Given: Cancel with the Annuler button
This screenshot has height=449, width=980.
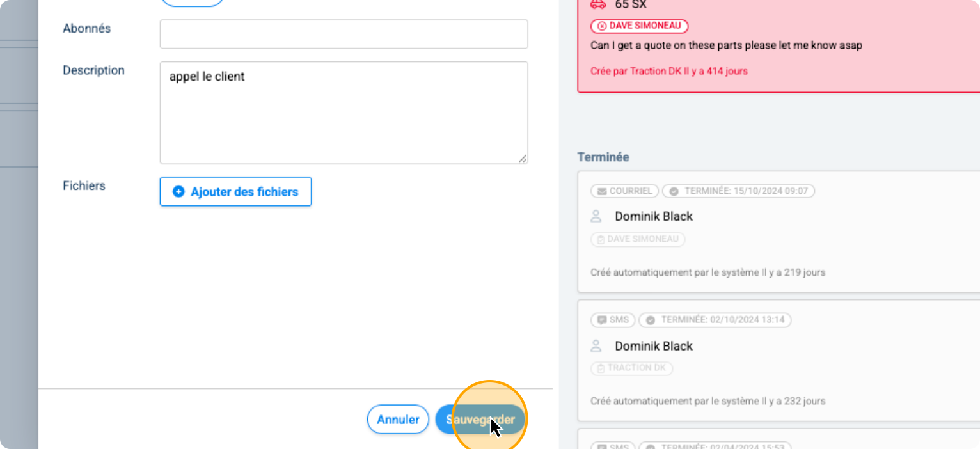Looking at the screenshot, I should pyautogui.click(x=398, y=420).
